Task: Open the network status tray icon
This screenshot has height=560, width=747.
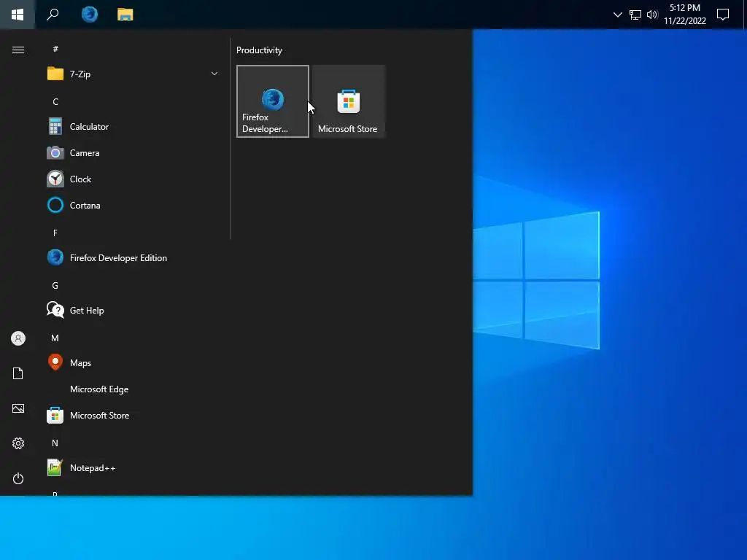Action: 635,15
